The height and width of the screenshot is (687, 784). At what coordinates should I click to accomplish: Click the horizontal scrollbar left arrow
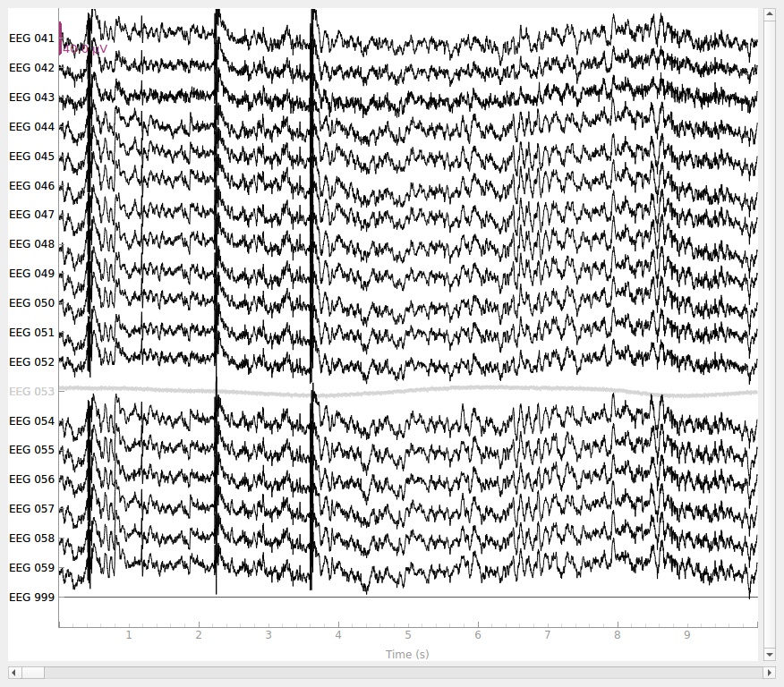[x=14, y=672]
